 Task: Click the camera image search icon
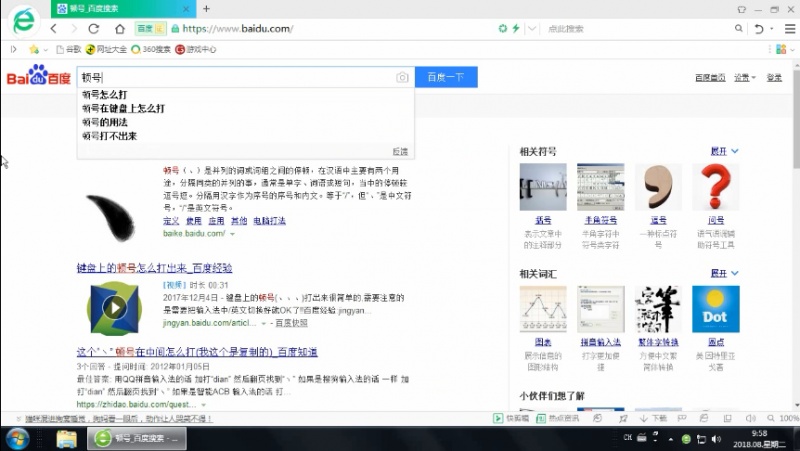coord(402,77)
